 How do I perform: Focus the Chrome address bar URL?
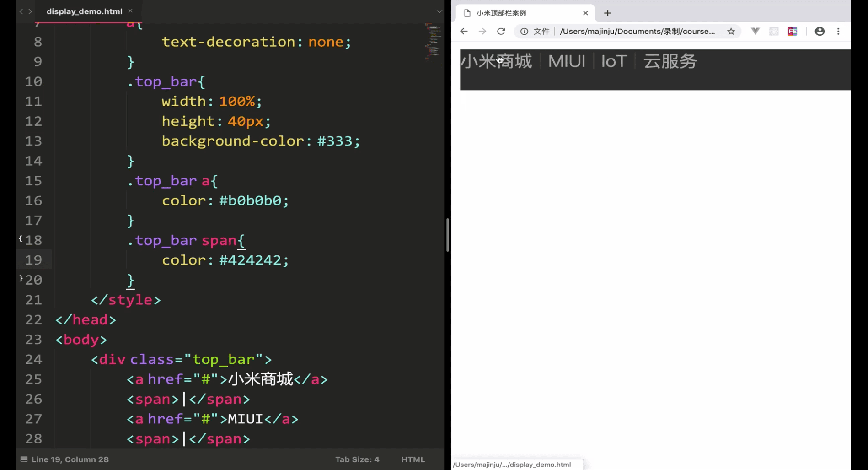637,31
